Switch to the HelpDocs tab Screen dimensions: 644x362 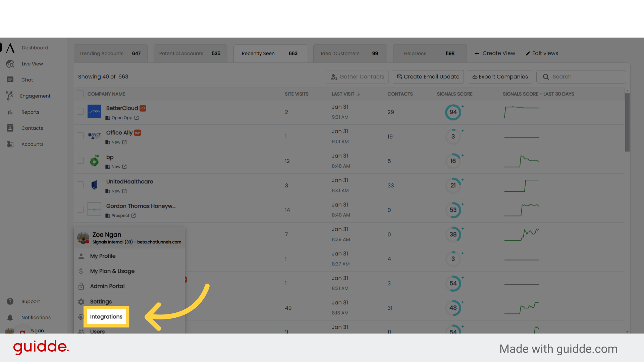point(430,54)
